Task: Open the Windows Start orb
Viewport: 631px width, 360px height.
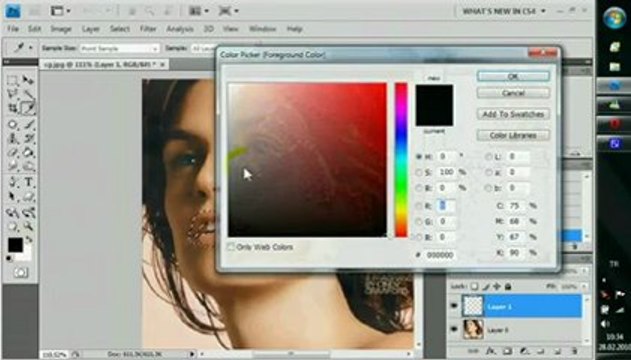Action: pos(614,18)
